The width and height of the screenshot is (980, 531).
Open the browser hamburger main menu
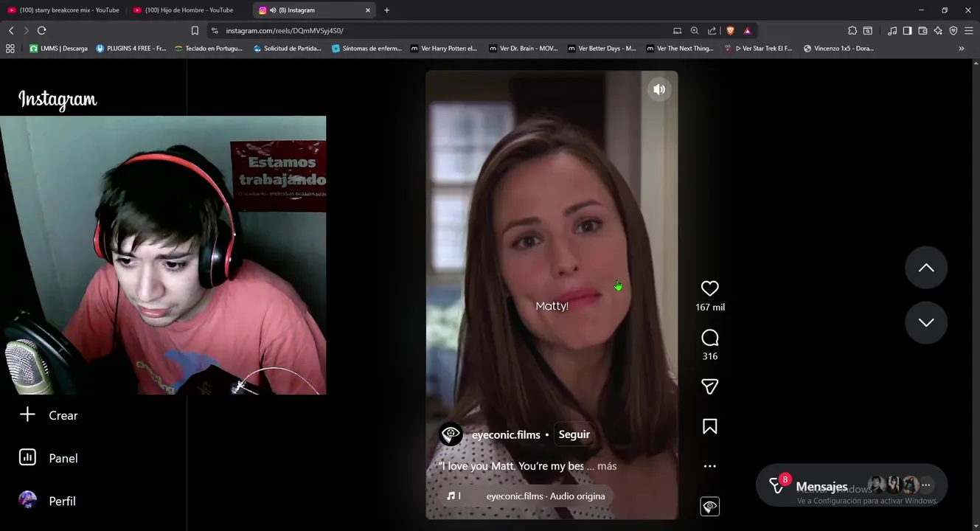(x=969, y=30)
